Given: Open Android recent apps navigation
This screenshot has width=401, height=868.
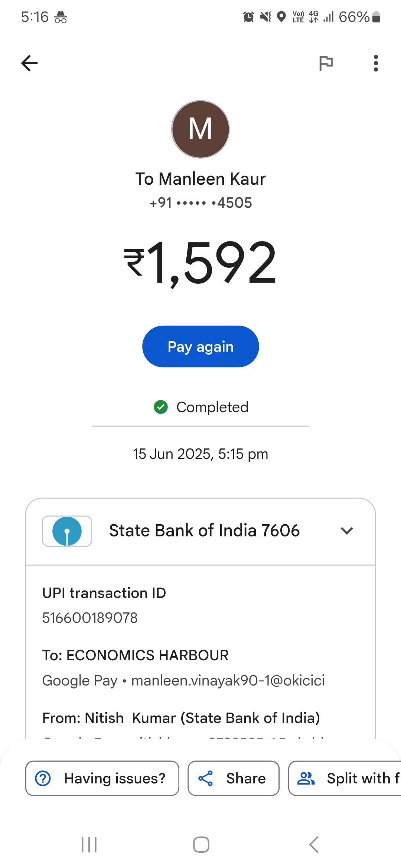Looking at the screenshot, I should coord(89,845).
